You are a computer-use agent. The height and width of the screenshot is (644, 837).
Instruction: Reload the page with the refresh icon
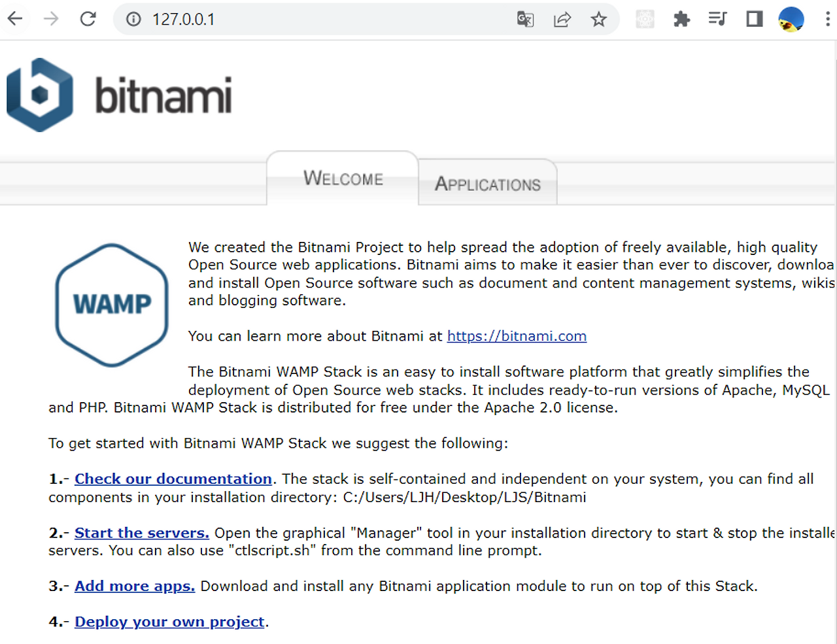click(88, 19)
